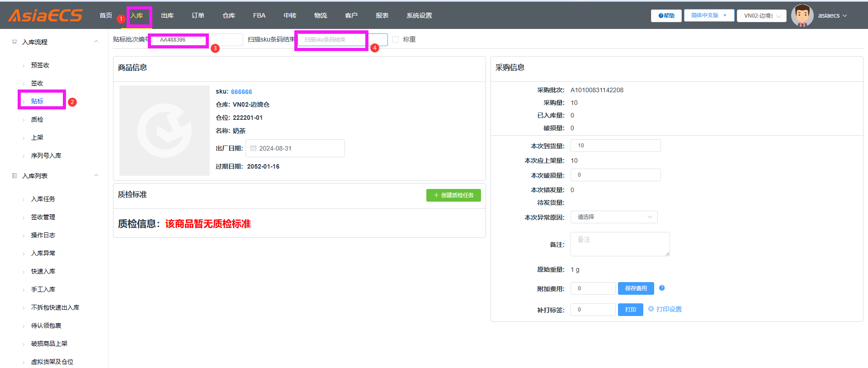This screenshot has height=368, width=868.
Task: Select 入库异常 in the sidebar
Action: click(43, 253)
